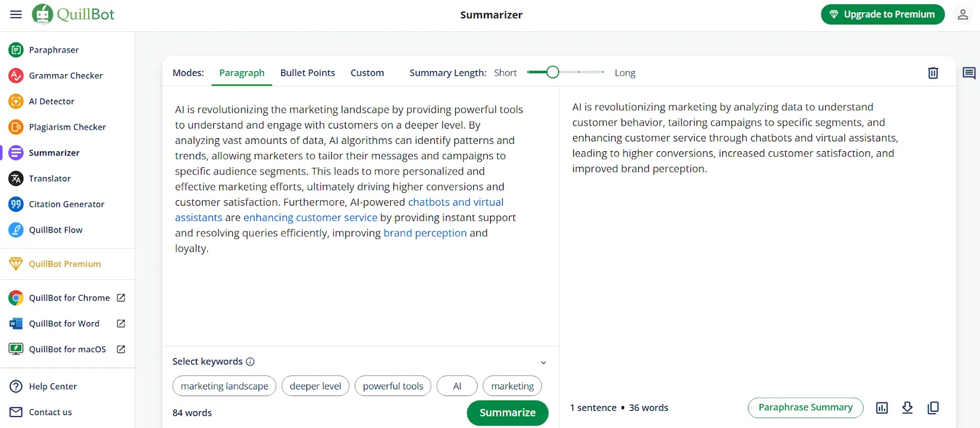
Task: Open the hamburger navigation menu
Action: point(16,14)
